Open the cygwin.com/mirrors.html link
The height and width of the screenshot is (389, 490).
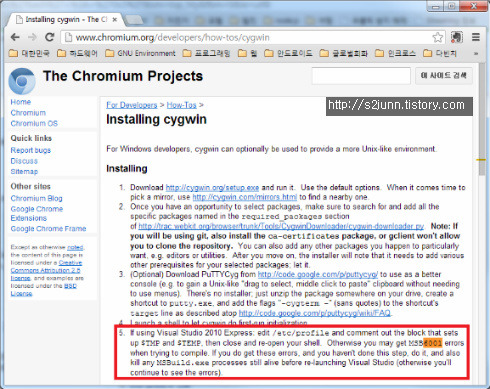pyautogui.click(x=245, y=197)
